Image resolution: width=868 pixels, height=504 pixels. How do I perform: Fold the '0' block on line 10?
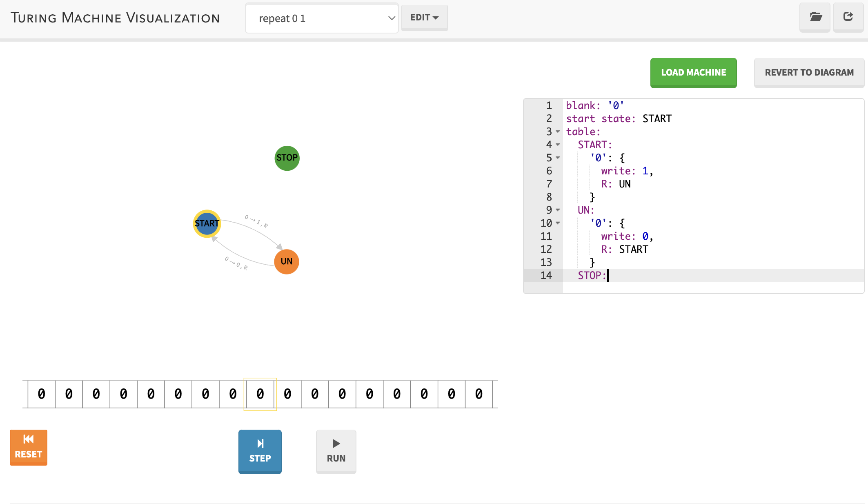(x=558, y=223)
